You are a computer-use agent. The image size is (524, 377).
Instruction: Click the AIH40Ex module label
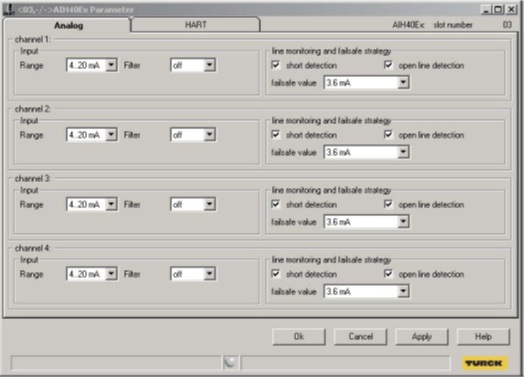(x=408, y=25)
